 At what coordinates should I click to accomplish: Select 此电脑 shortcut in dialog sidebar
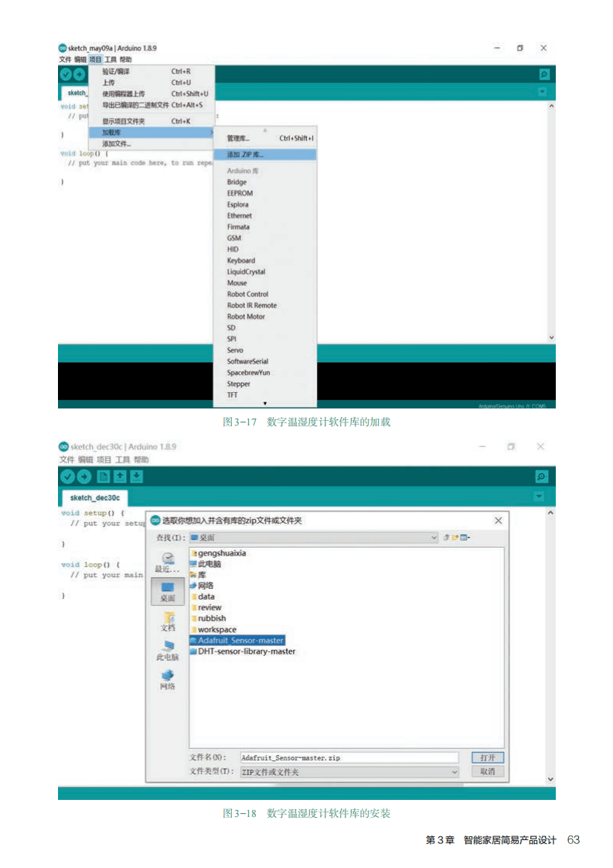168,651
